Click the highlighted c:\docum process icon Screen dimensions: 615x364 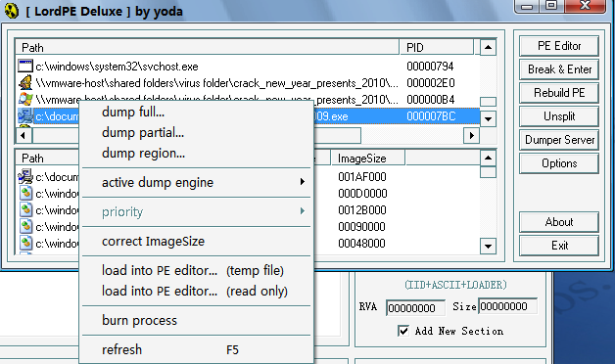pos(25,116)
